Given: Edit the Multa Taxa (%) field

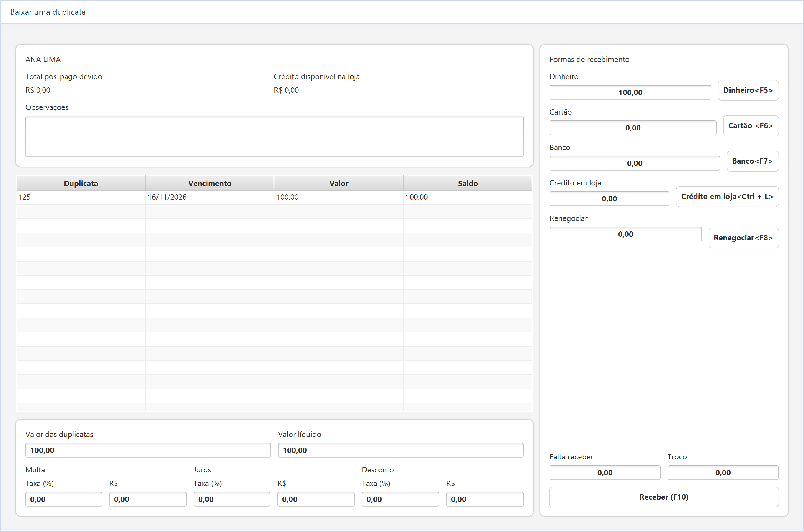Looking at the screenshot, I should [x=63, y=500].
